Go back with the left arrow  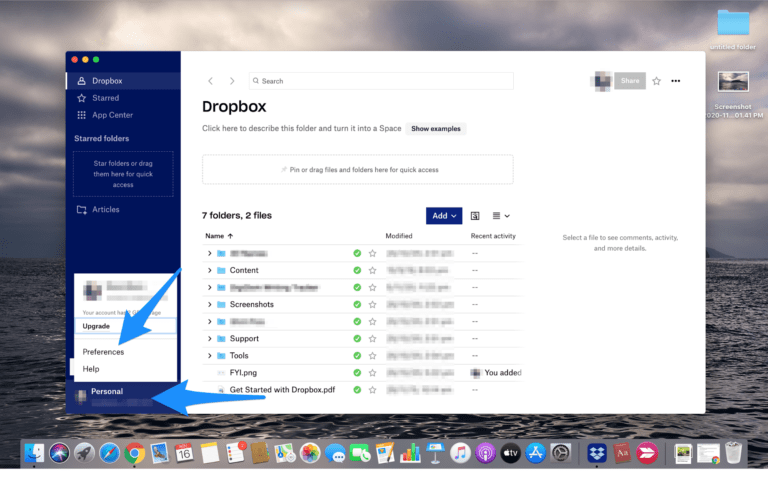[x=211, y=81]
